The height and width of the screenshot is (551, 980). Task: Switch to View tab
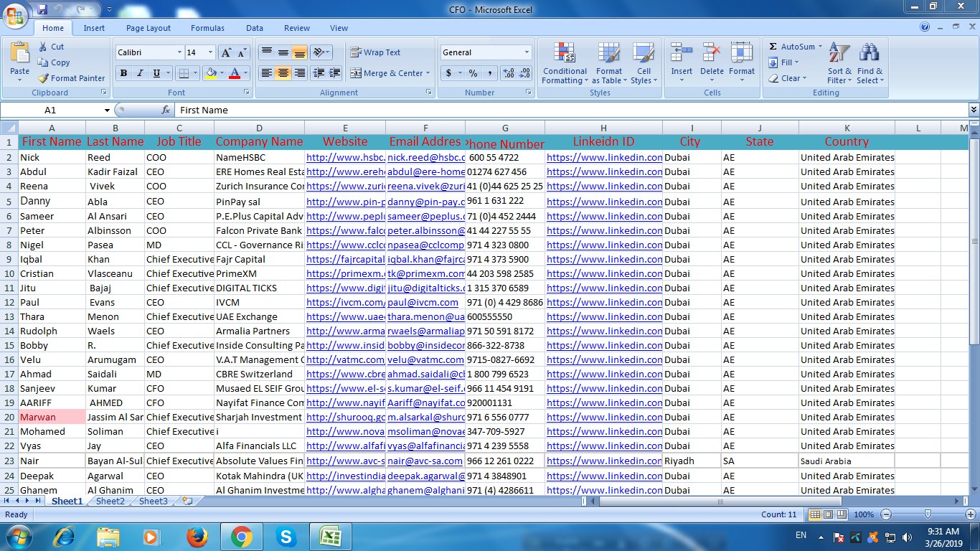[x=339, y=28]
